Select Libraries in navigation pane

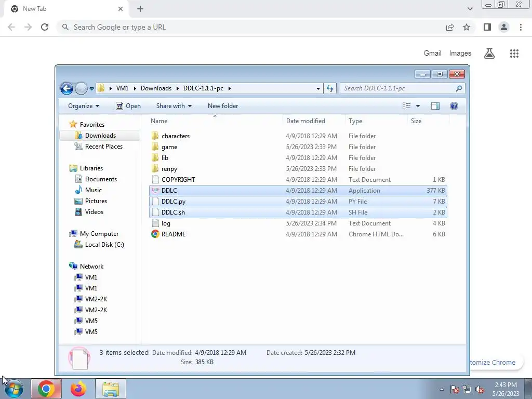pyautogui.click(x=91, y=168)
